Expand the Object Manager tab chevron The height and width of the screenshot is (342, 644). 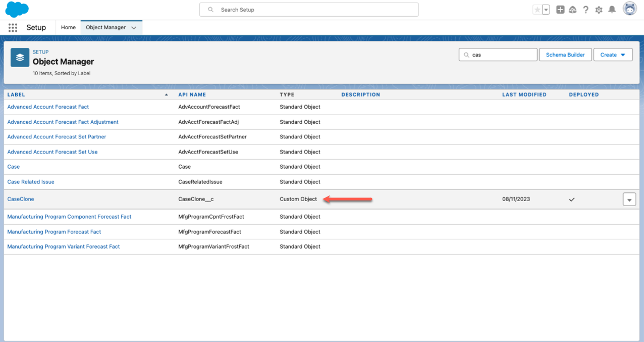(134, 28)
